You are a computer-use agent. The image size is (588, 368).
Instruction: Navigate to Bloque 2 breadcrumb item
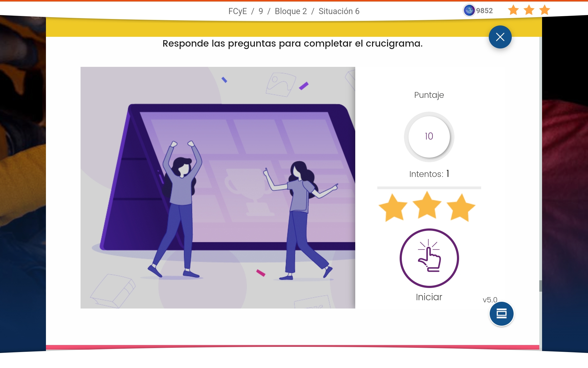point(291,11)
